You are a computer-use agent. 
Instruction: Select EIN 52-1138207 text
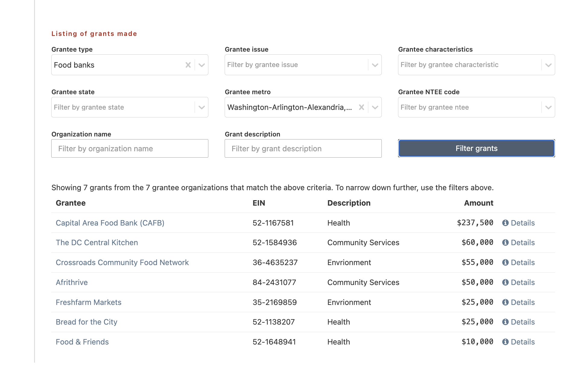pyautogui.click(x=273, y=322)
